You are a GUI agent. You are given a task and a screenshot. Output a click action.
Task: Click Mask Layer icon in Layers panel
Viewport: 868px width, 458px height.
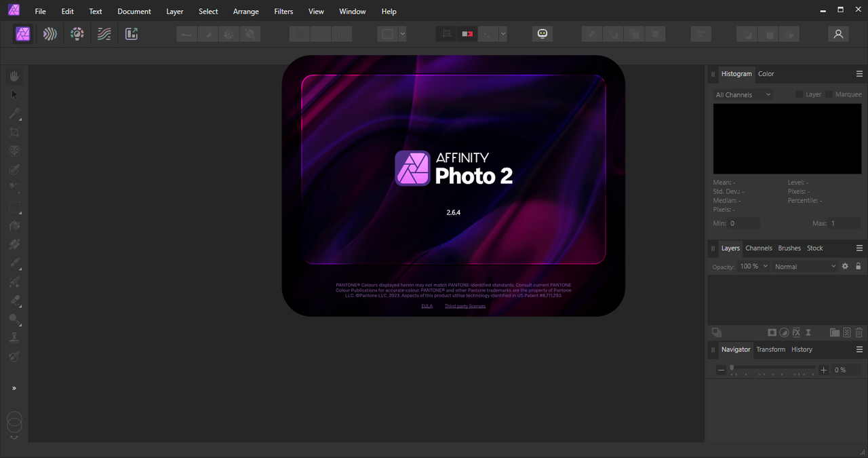[x=772, y=332]
